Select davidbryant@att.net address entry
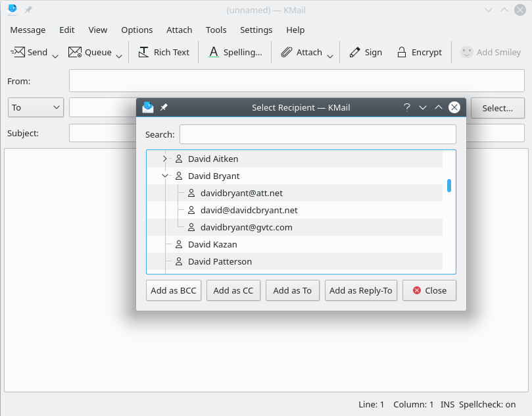The height and width of the screenshot is (416, 532). [241, 193]
